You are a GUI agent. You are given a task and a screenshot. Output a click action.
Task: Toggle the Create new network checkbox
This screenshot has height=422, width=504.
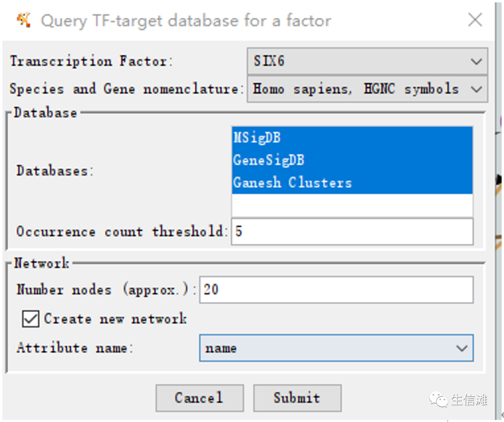click(x=31, y=319)
